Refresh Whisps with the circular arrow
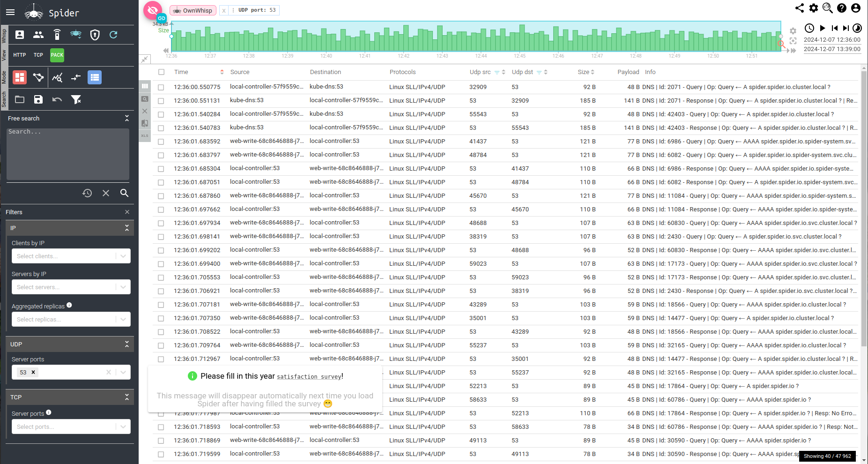The height and width of the screenshot is (464, 868). [x=113, y=35]
